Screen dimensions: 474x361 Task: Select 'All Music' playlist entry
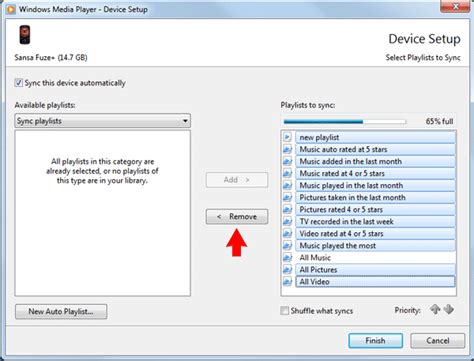(x=375, y=257)
